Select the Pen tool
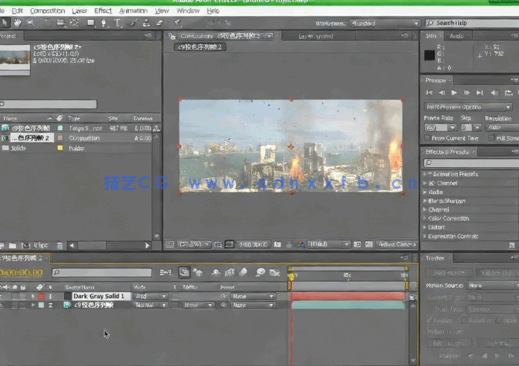 104,23
